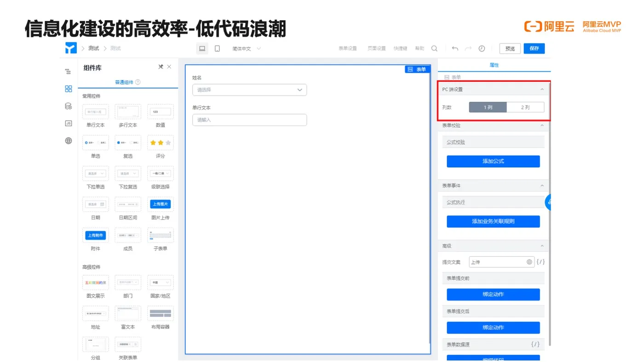Click help icon next to 普通组件
The width and height of the screenshot is (644, 362).
138,82
